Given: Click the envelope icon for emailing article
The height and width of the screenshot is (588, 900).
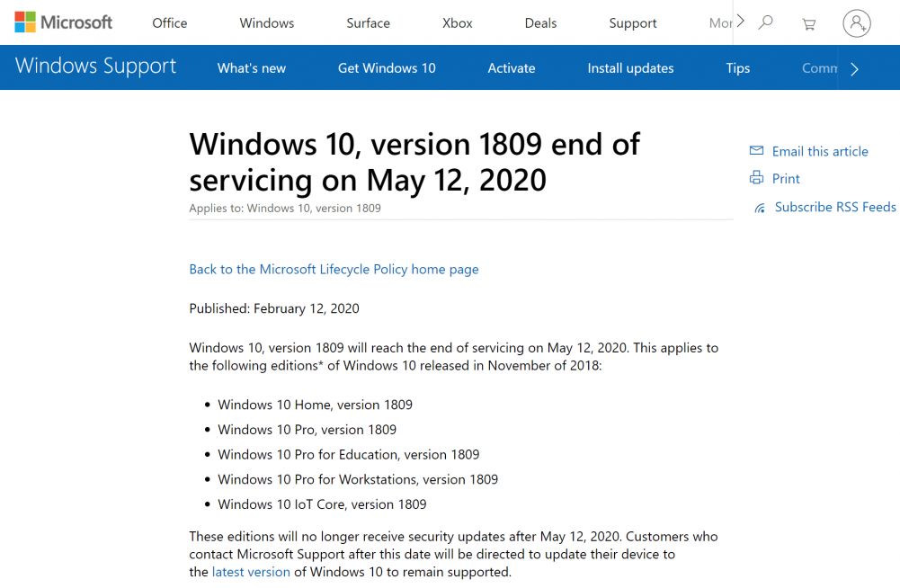Looking at the screenshot, I should (x=756, y=151).
